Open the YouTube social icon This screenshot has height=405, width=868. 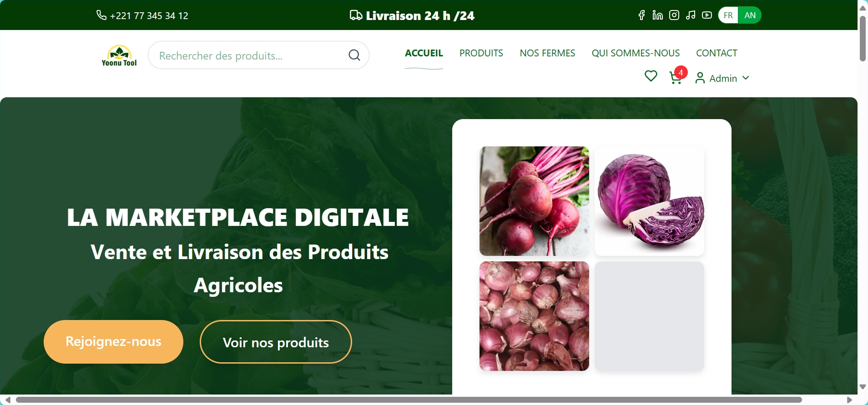pos(707,15)
